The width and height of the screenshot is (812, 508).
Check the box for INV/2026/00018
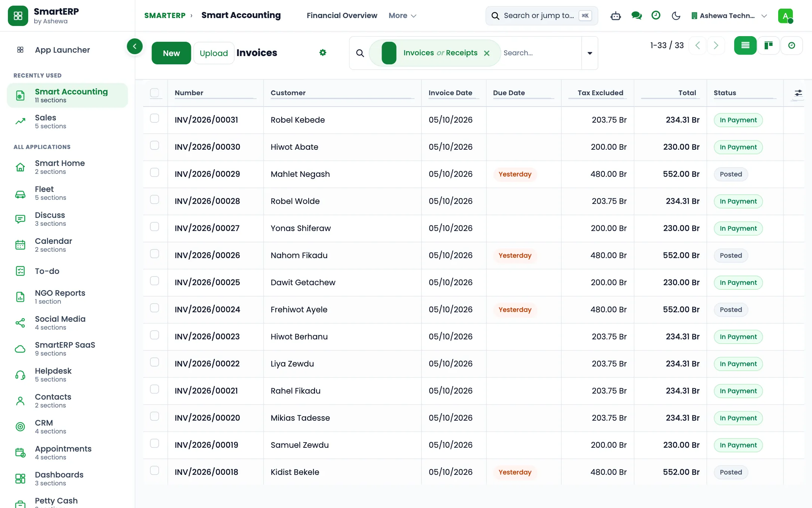155,470
